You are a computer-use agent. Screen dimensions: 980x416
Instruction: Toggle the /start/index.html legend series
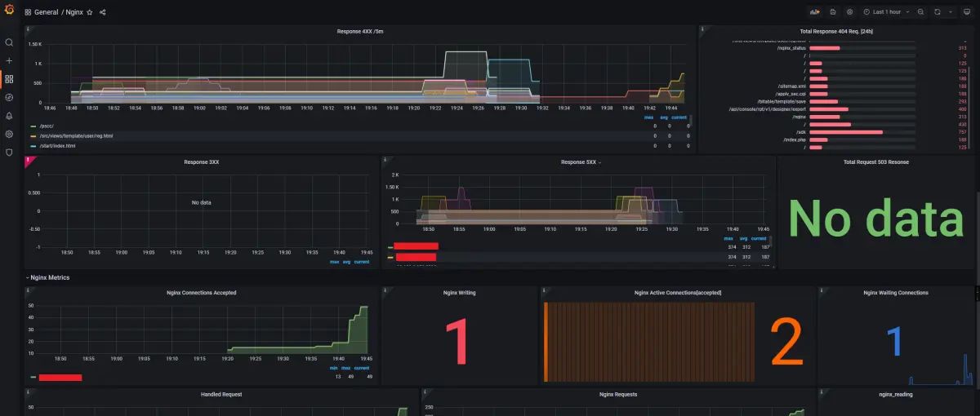pyautogui.click(x=56, y=146)
